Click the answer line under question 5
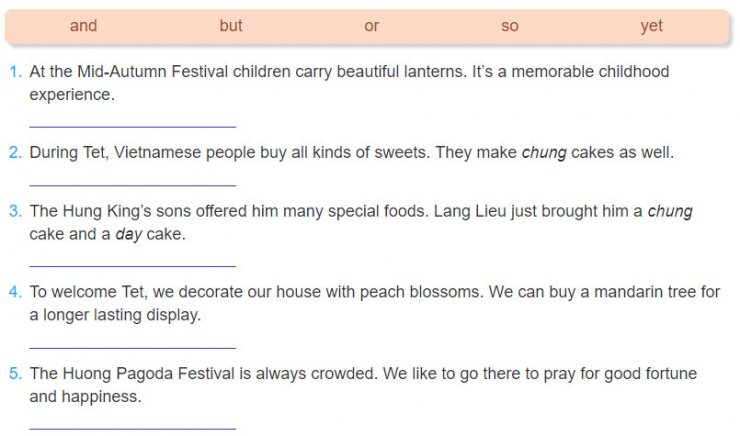The width and height of the screenshot is (740, 436). point(133,428)
